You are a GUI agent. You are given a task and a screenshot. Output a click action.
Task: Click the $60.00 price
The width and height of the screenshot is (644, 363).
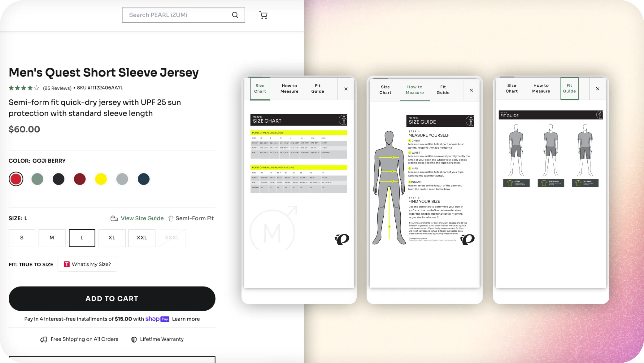pyautogui.click(x=24, y=129)
